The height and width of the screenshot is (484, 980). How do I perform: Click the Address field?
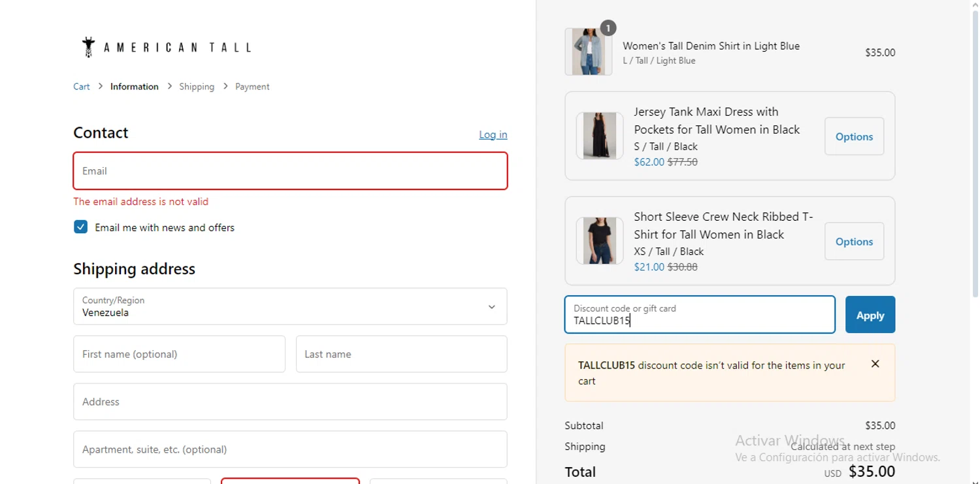click(290, 402)
